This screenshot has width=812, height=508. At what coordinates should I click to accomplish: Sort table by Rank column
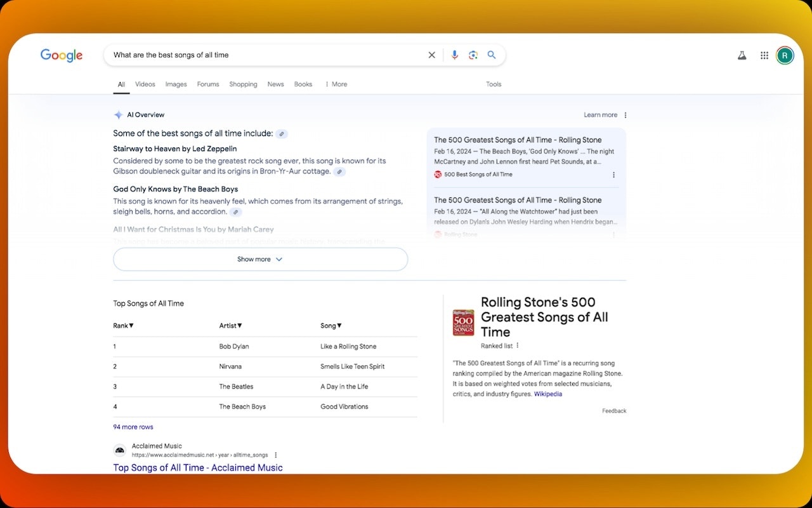123,326
